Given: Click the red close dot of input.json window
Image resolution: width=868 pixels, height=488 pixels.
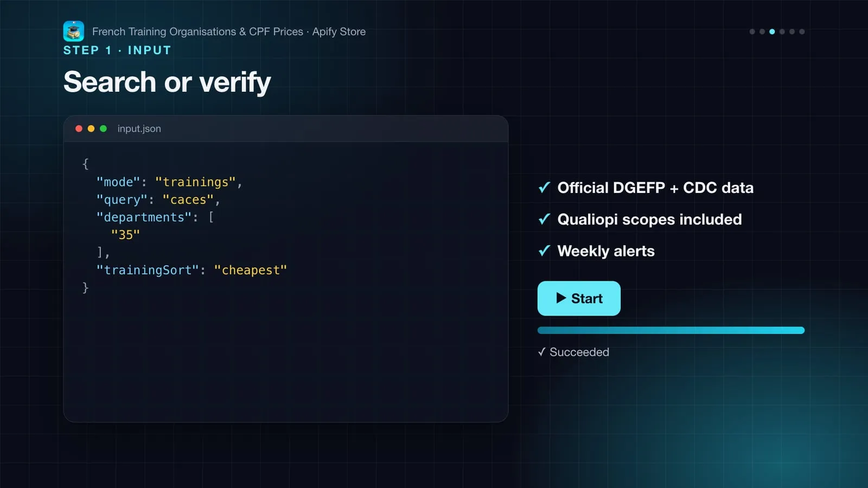Looking at the screenshot, I should [x=79, y=129].
